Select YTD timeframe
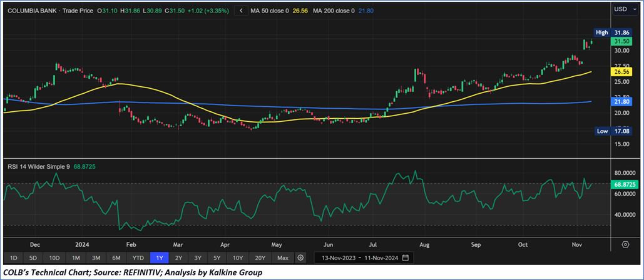The image size is (644, 280). click(x=138, y=258)
